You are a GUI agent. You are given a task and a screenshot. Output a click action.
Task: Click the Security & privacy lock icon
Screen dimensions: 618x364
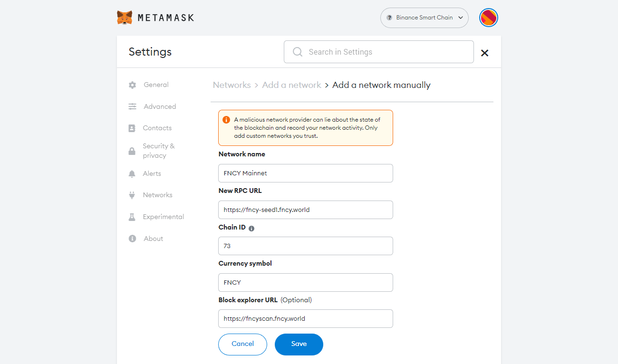click(x=132, y=151)
